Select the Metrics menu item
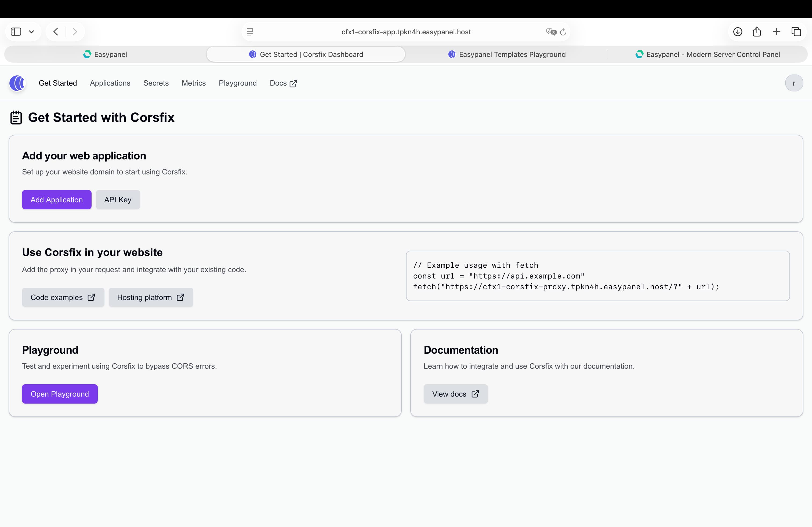This screenshot has width=812, height=527. click(193, 83)
